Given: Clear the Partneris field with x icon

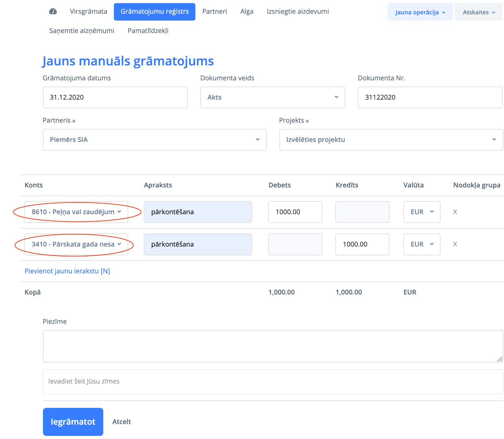Looking at the screenshot, I should pos(74,121).
